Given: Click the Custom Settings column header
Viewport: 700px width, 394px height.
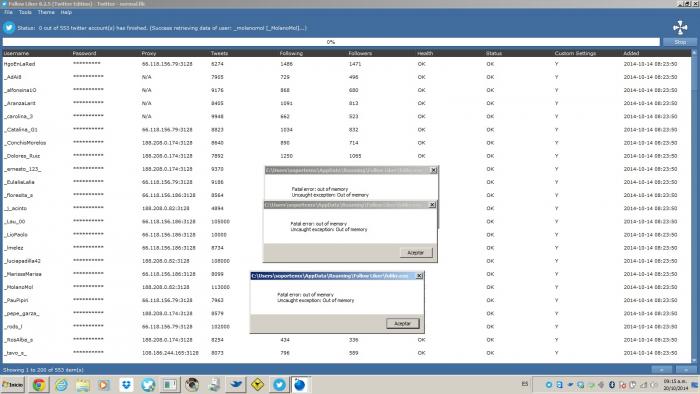Looking at the screenshot, I should coord(575,53).
